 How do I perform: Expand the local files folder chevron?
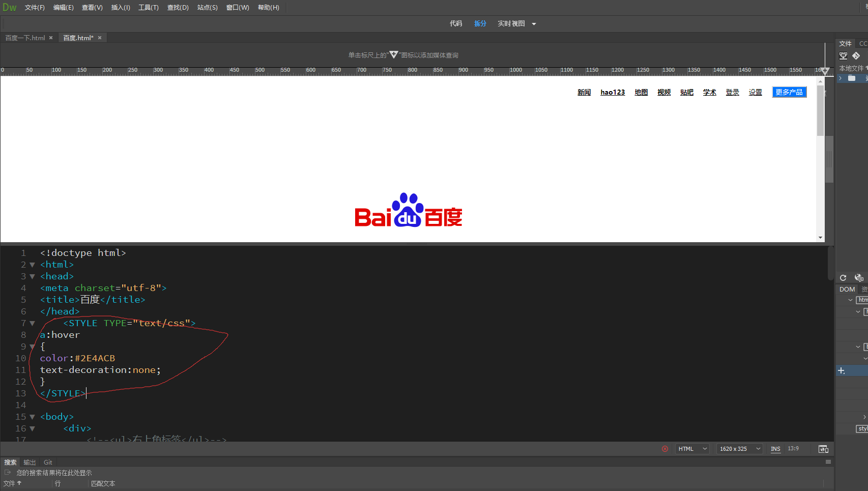coord(841,78)
